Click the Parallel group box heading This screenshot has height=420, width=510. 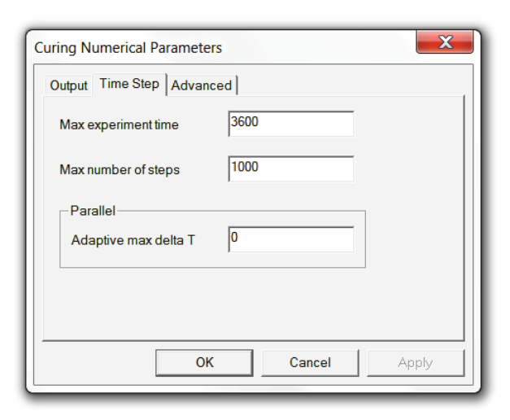click(93, 211)
